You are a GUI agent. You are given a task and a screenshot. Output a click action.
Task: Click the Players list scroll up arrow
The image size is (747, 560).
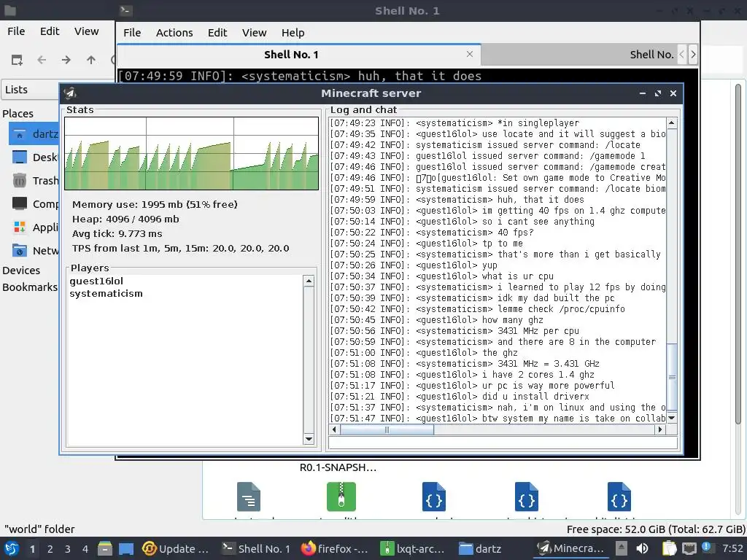coord(309,281)
